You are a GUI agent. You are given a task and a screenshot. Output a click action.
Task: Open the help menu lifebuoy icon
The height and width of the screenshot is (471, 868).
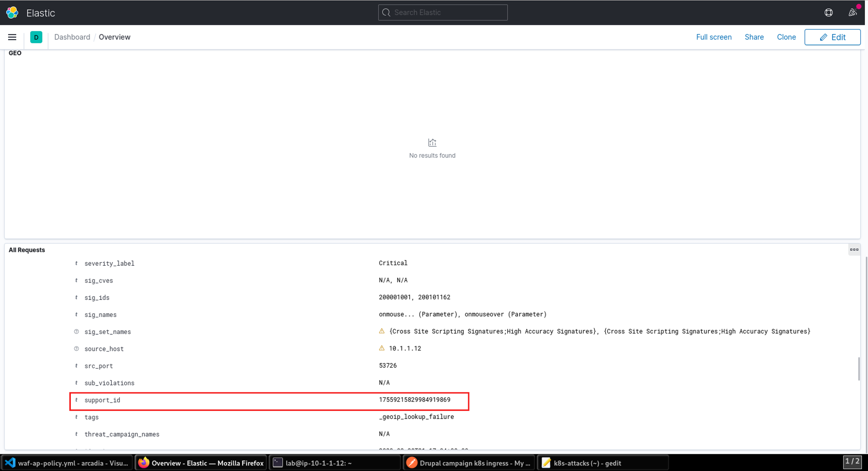coord(829,12)
